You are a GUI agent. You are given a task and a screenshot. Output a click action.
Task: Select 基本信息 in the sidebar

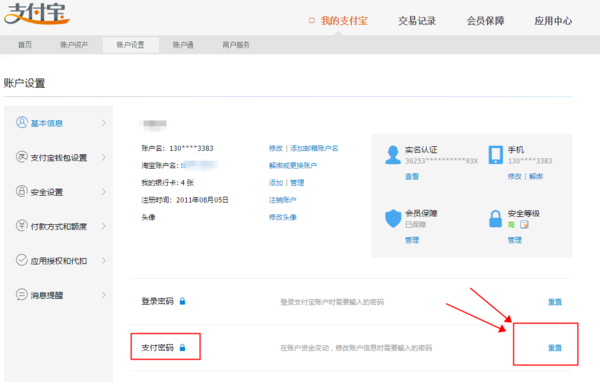[x=47, y=123]
